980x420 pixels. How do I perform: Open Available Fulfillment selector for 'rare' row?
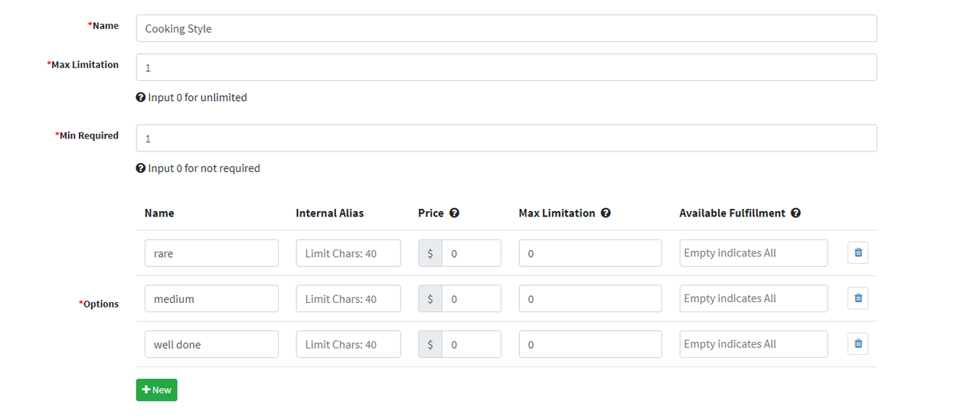coord(753,253)
